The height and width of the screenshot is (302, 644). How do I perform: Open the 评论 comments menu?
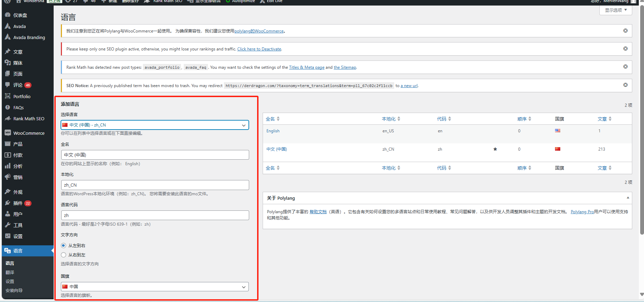tap(18, 85)
